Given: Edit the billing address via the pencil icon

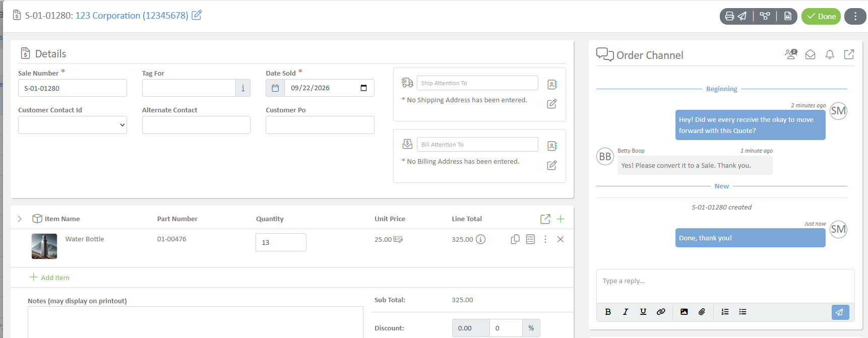Looking at the screenshot, I should (552, 165).
